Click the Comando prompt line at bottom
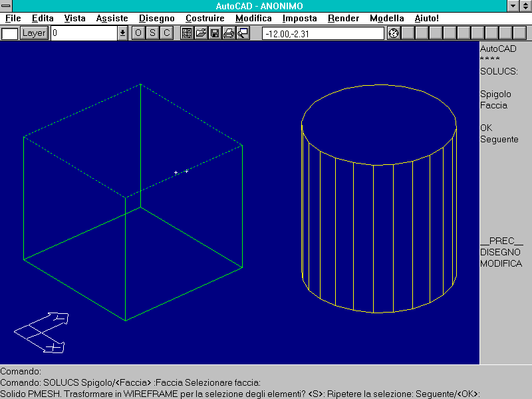Image resolution: width=532 pixels, height=399 pixels. (x=21, y=371)
